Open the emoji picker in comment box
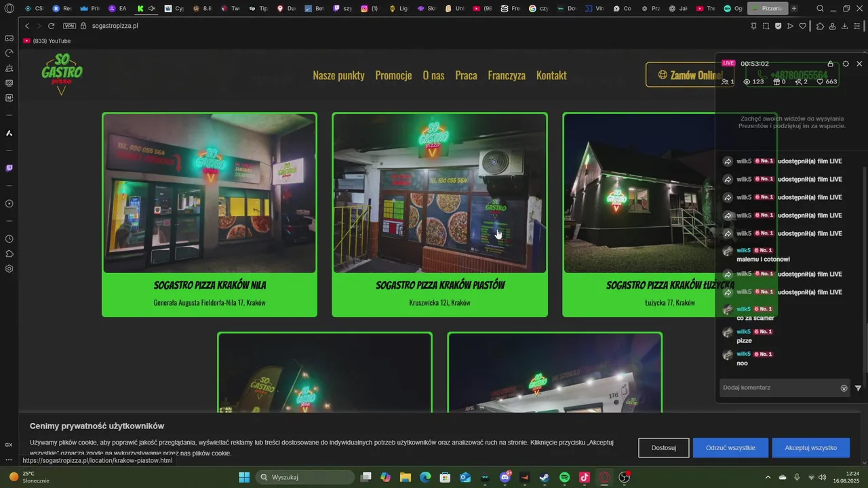 pyautogui.click(x=844, y=388)
